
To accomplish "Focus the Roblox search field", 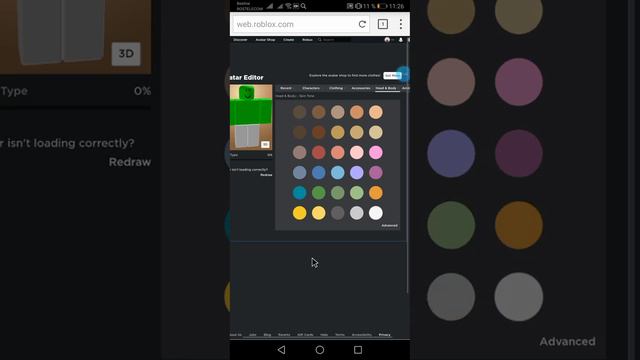I will (x=335, y=40).
